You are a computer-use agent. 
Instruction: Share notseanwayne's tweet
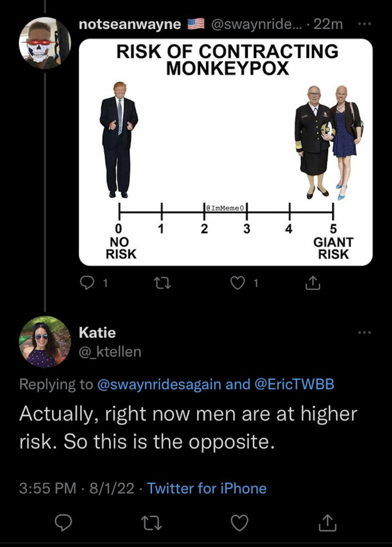[313, 283]
